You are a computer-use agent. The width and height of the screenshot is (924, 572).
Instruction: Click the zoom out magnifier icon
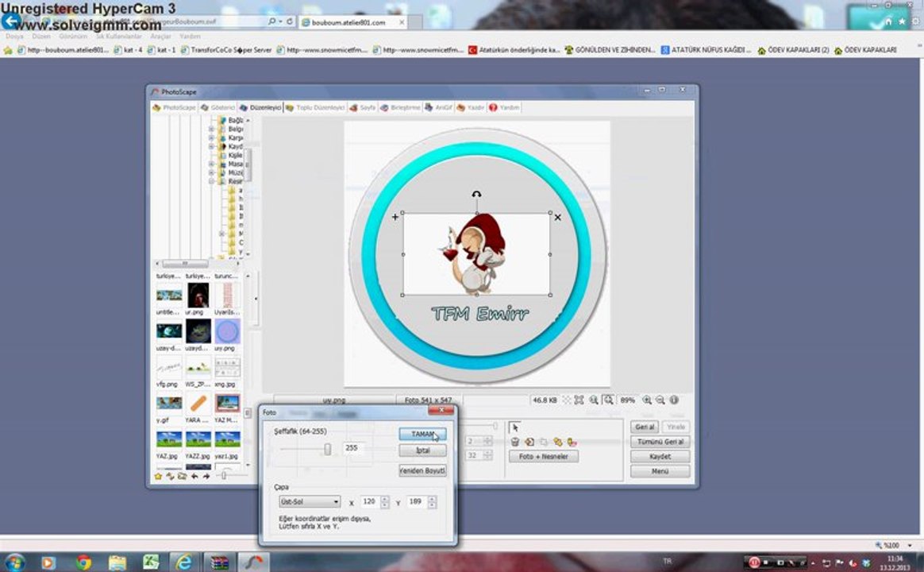[660, 400]
